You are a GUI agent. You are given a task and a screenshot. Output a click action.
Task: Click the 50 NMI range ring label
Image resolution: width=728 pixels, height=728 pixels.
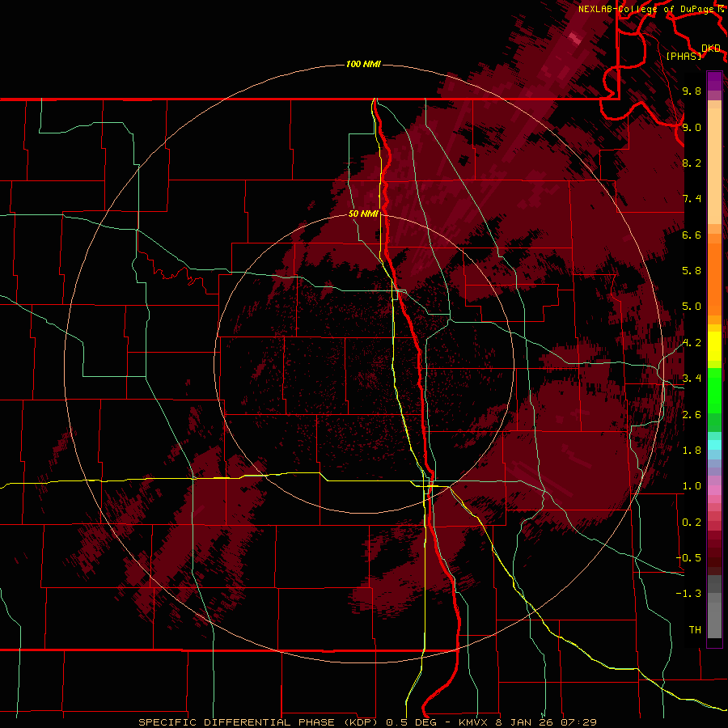[363, 214]
